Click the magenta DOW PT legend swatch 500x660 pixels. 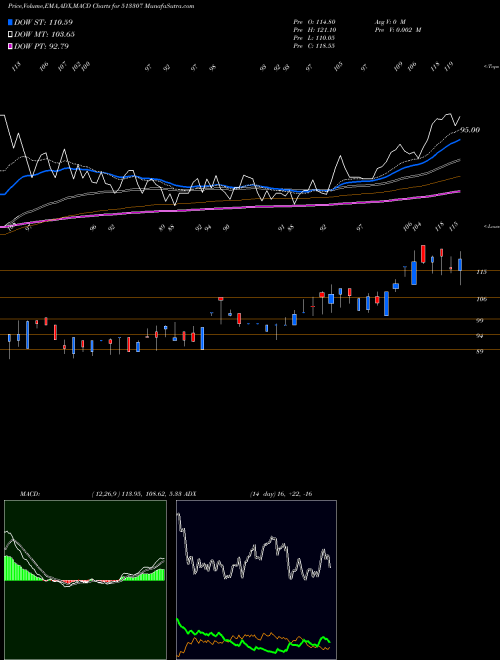(x=10, y=46)
